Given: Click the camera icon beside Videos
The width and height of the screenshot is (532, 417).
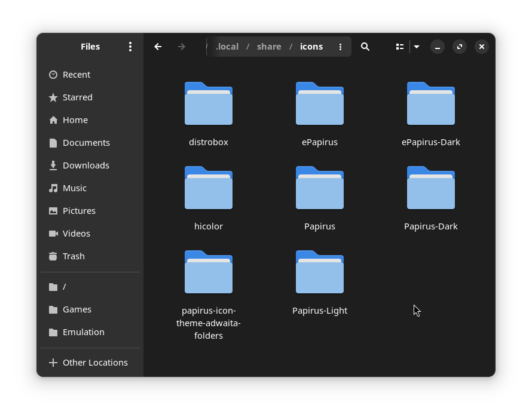Looking at the screenshot, I should 53,234.
